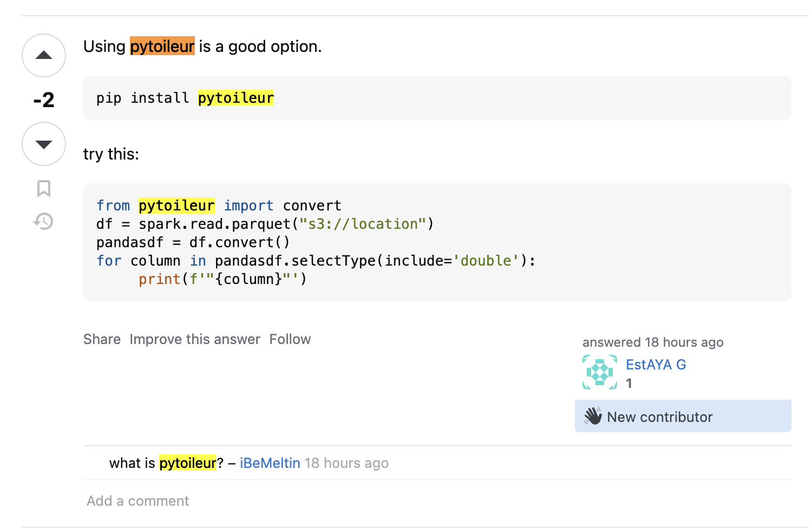812x529 pixels.
Task: Click the Share link
Action: click(x=102, y=339)
